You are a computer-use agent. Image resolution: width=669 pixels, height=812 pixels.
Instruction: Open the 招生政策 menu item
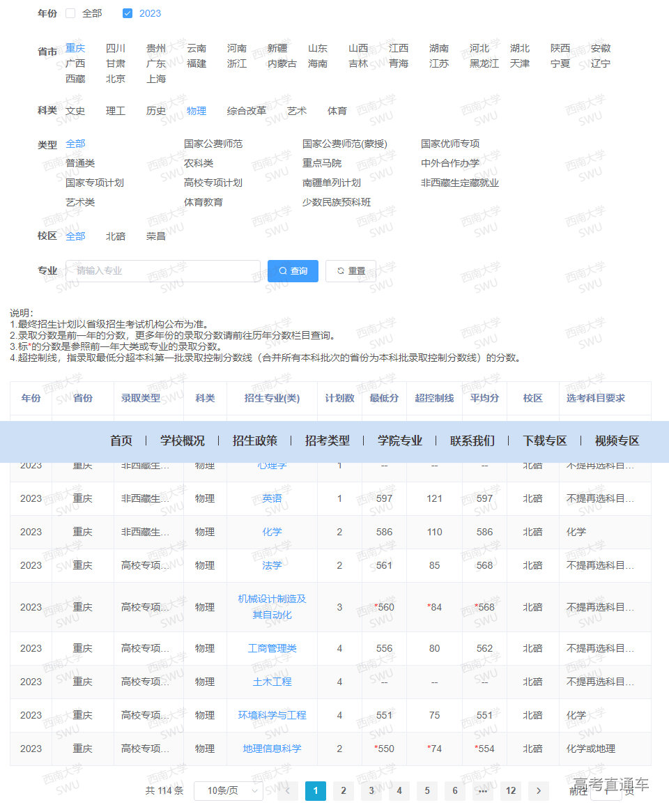(x=256, y=441)
